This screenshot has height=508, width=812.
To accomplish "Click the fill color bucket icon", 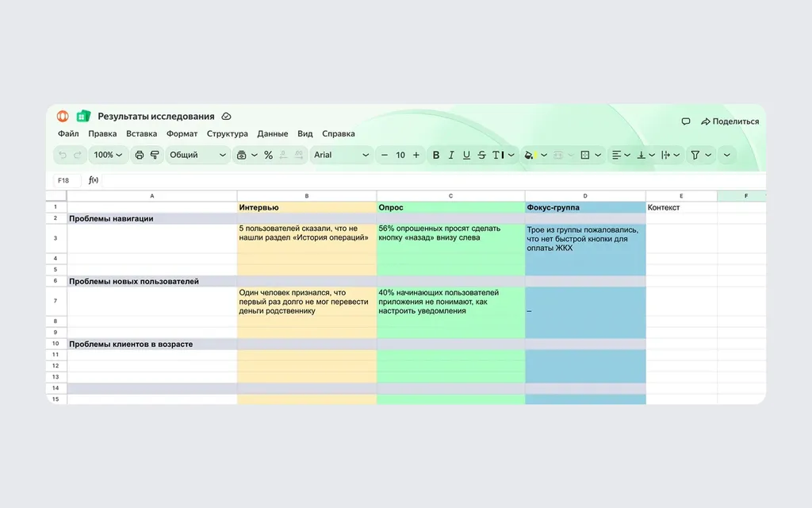I will click(x=529, y=155).
